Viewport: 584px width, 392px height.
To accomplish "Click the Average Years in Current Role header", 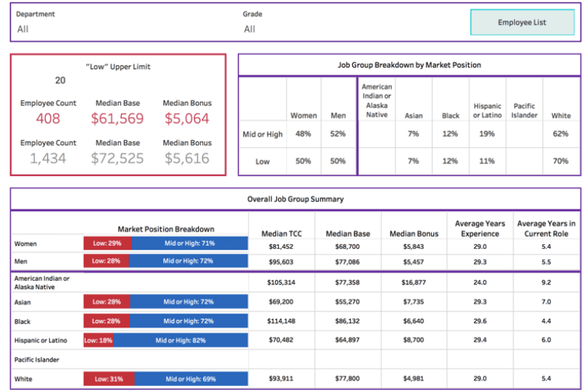I will click(x=546, y=229).
